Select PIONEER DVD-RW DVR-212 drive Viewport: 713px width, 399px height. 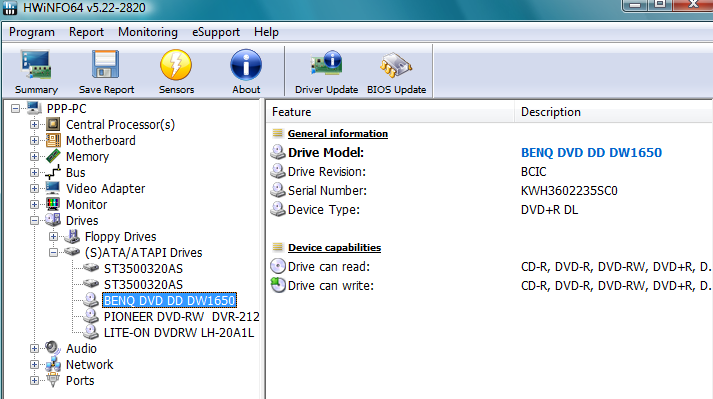(x=181, y=316)
